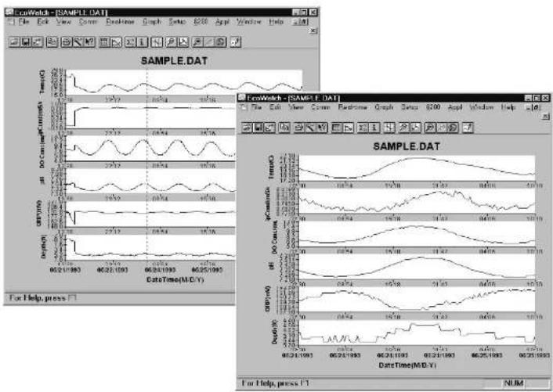Image resolution: width=553 pixels, height=392 pixels.
Task: Click the Depth plot in the front window
Action: pos(417,333)
